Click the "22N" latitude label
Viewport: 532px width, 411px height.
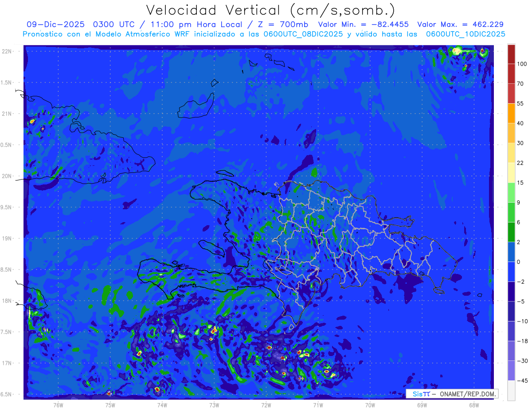[x=7, y=51]
